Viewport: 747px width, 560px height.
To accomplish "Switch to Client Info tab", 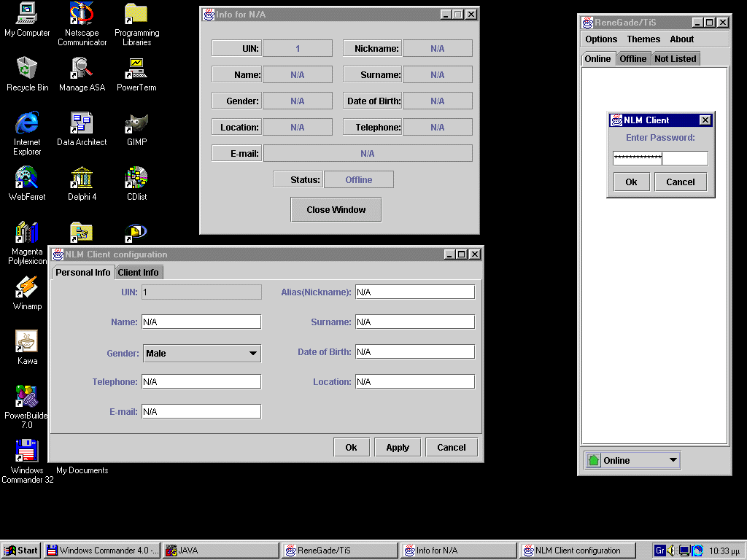I will tap(138, 273).
